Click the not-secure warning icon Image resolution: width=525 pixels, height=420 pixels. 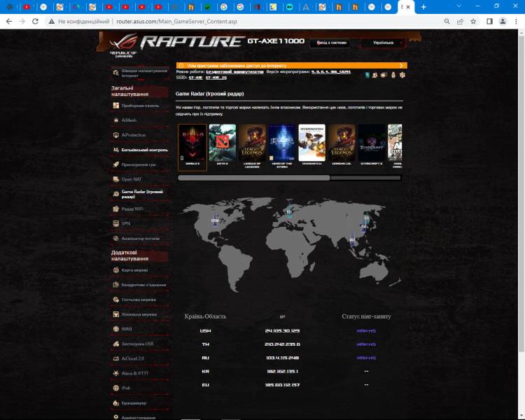51,22
